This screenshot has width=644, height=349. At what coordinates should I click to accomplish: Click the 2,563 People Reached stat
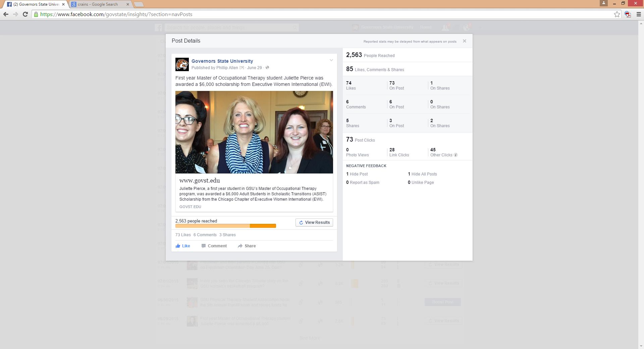(x=370, y=55)
